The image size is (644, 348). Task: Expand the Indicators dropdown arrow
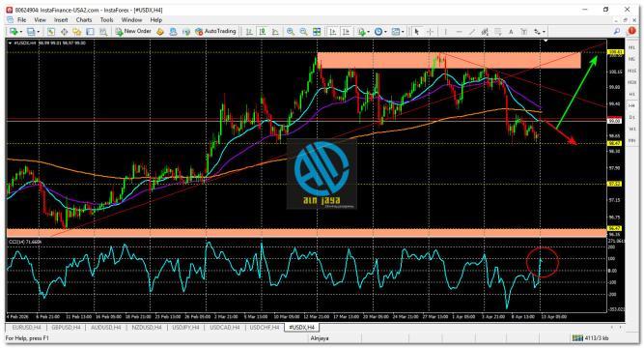pos(368,32)
